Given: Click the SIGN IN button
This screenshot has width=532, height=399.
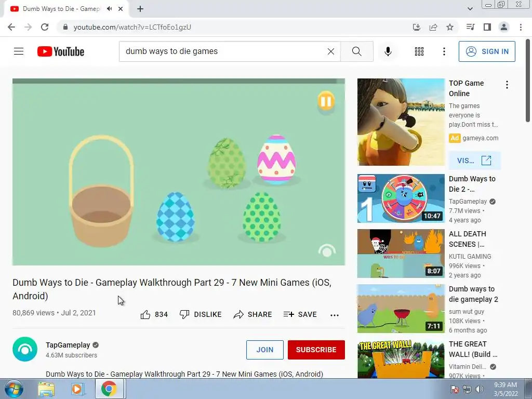Looking at the screenshot, I should [x=487, y=51].
